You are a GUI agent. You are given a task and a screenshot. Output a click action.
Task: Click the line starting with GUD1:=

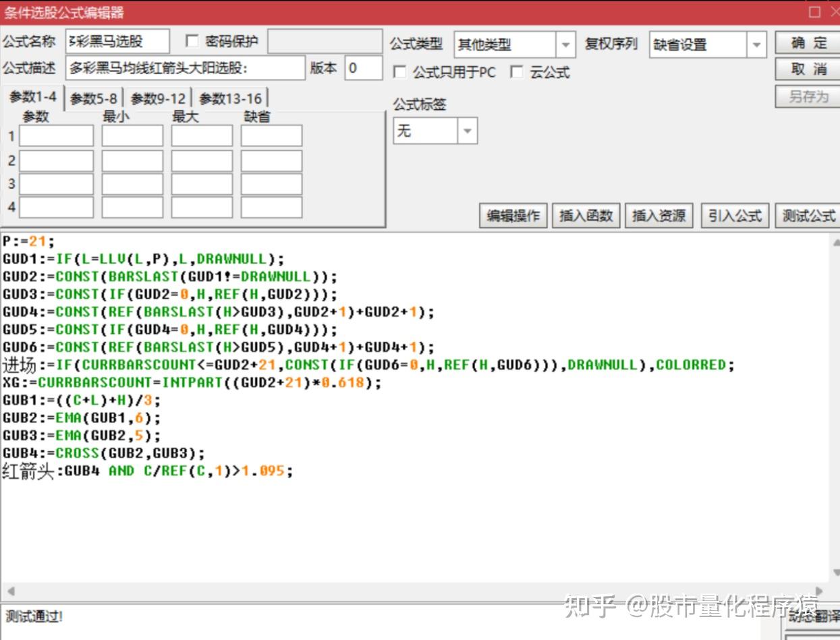[144, 259]
